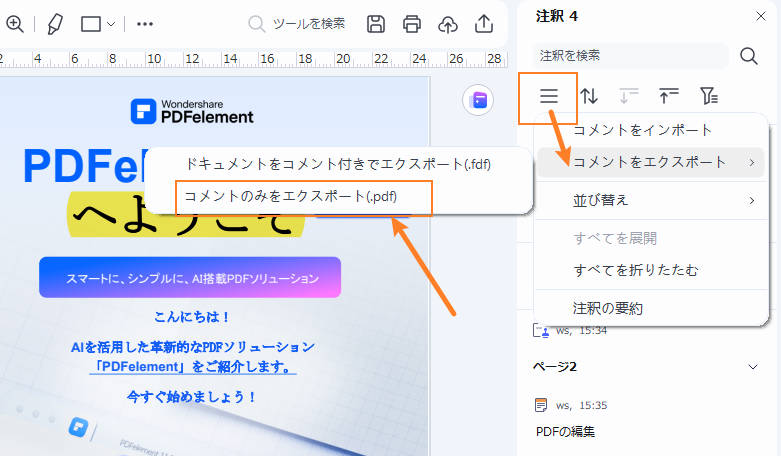
Task: Click the ページ2 heading
Action: [555, 367]
